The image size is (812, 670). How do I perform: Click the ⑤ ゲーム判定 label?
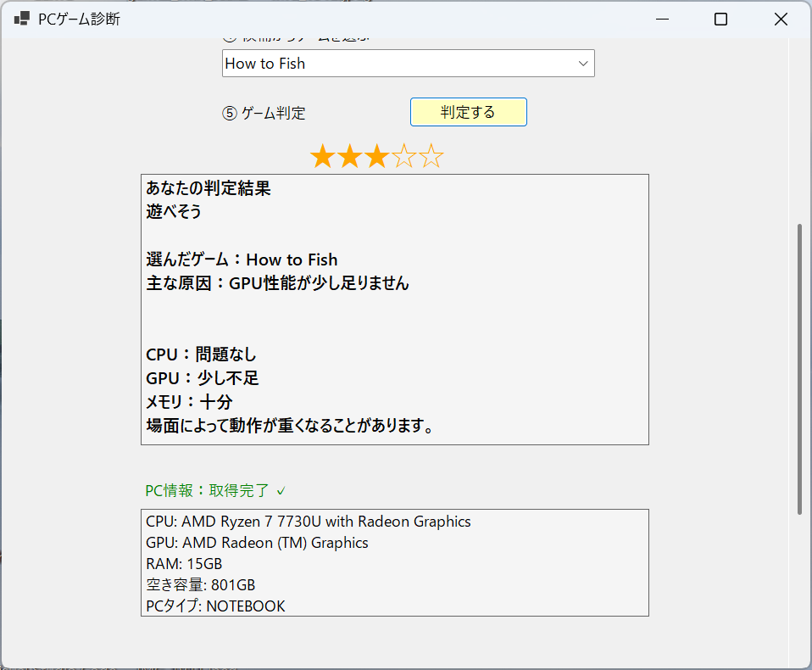coord(264,113)
